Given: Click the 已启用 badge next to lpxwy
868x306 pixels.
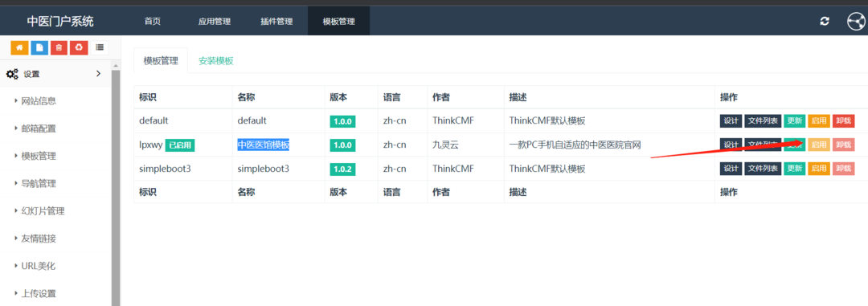Looking at the screenshot, I should click(180, 145).
